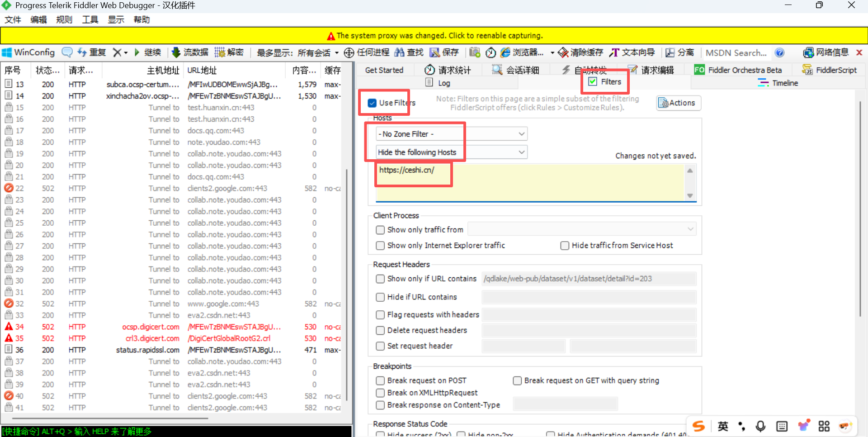Switch to the Get Started tab

(384, 70)
